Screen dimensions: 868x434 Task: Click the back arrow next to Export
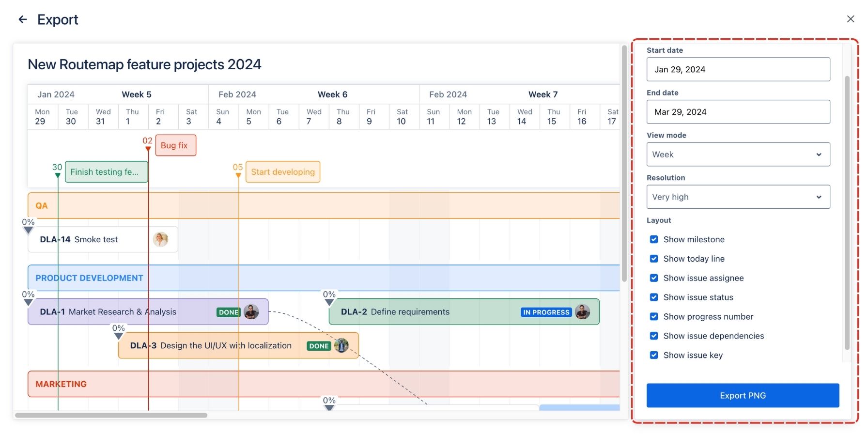coord(23,19)
